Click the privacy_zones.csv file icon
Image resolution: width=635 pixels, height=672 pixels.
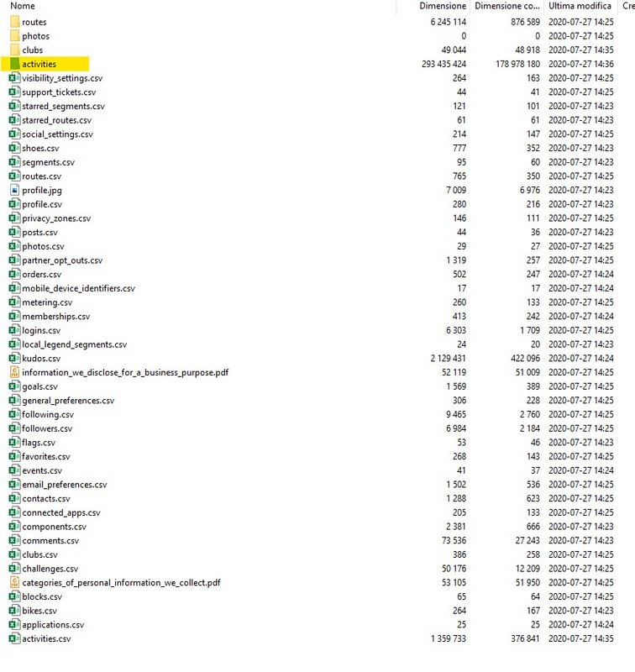coord(14,218)
